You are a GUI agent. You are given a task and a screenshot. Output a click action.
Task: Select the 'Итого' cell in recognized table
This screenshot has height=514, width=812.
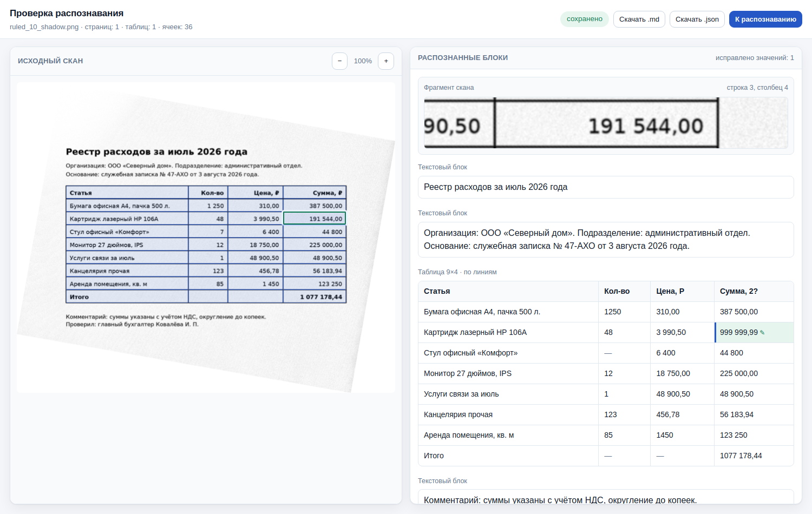click(x=508, y=456)
